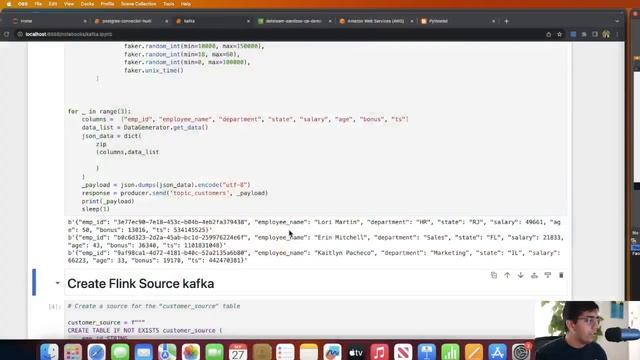Viewport: 640px width, 360px height.
Task: Close the kafka tab
Action: click(x=248, y=21)
